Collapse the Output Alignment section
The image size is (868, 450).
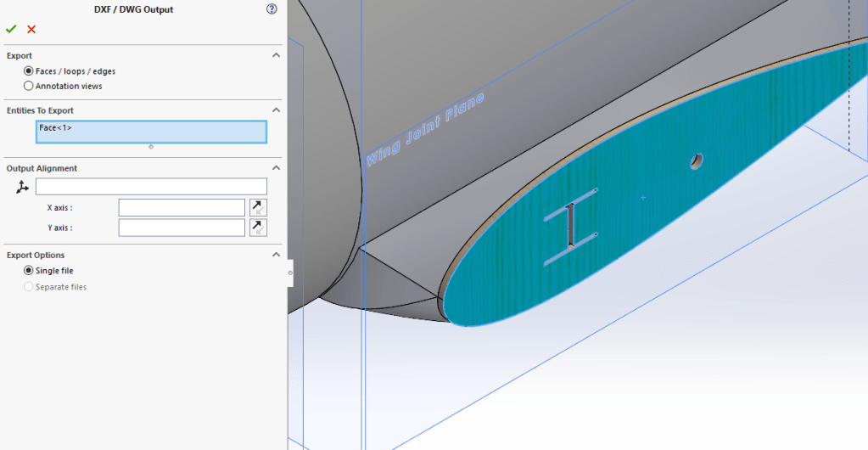coord(276,168)
